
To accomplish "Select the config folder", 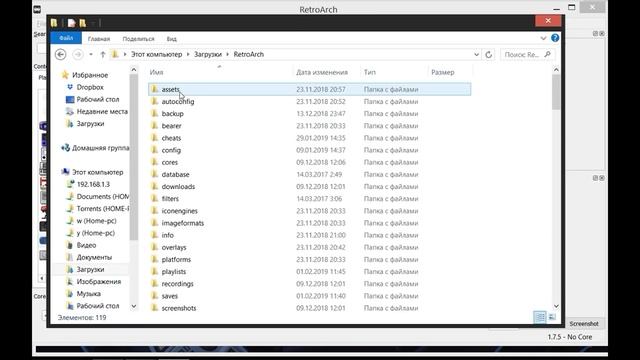I will (x=171, y=150).
